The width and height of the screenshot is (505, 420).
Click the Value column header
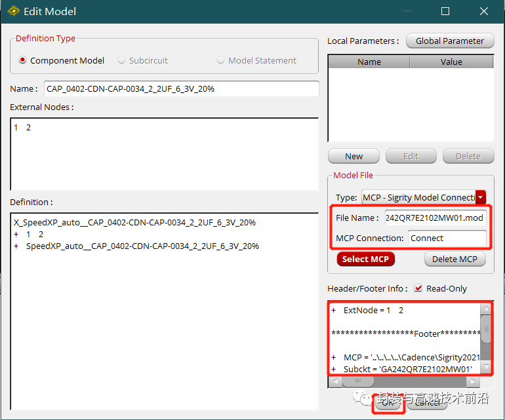click(451, 62)
